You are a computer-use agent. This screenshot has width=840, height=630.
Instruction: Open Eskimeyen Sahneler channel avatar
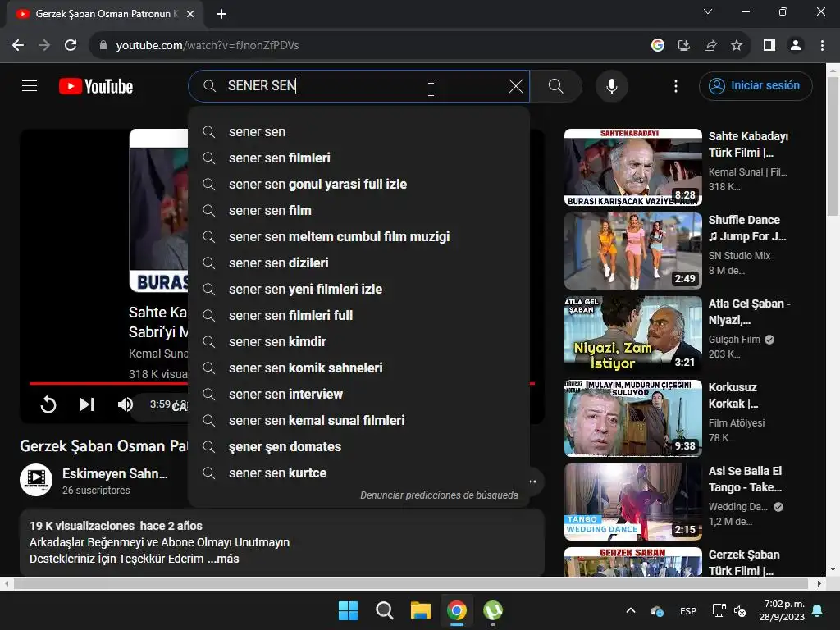(36, 480)
